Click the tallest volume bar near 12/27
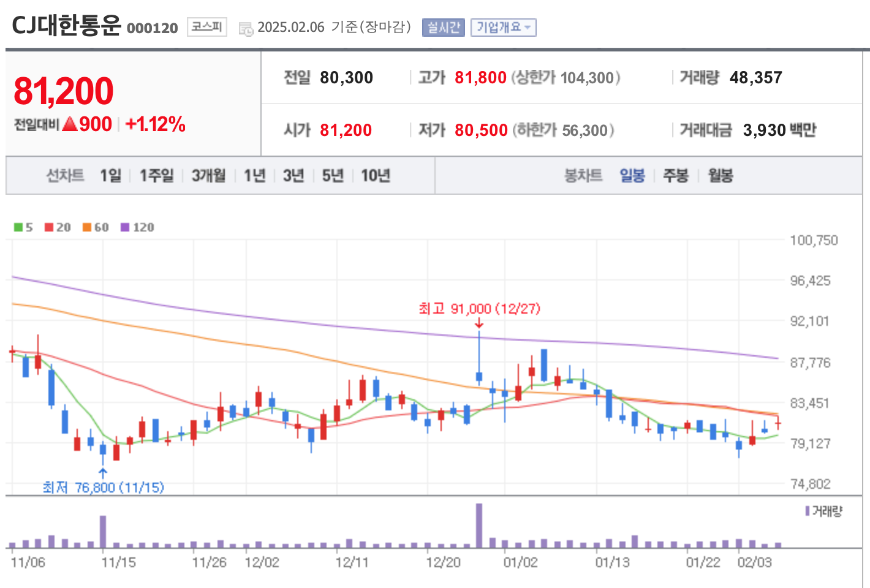The width and height of the screenshot is (870, 588). [x=479, y=525]
